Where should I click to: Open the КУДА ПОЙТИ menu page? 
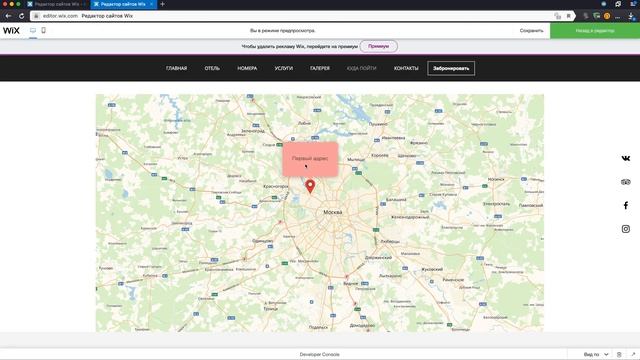point(362,69)
